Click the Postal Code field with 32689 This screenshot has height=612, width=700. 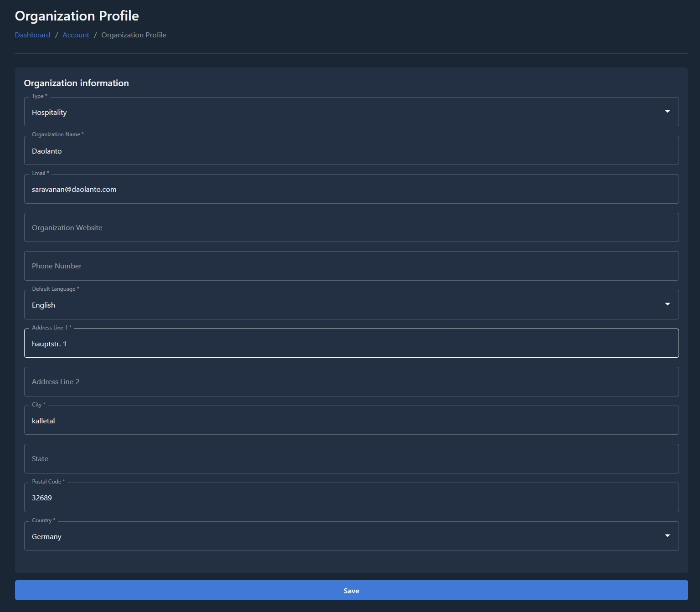point(351,498)
